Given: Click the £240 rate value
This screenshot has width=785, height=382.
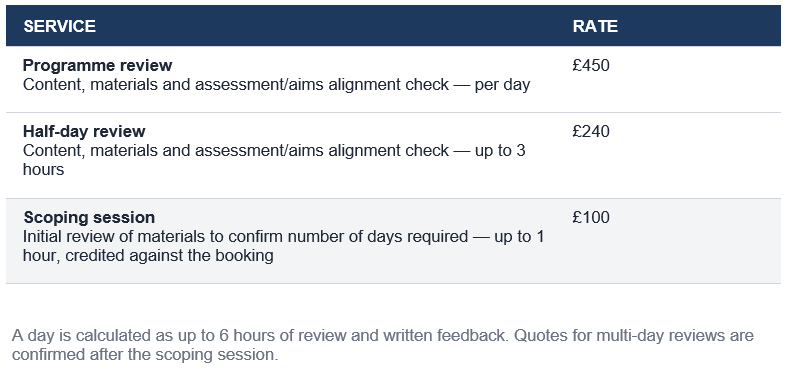Looking at the screenshot, I should (591, 131).
